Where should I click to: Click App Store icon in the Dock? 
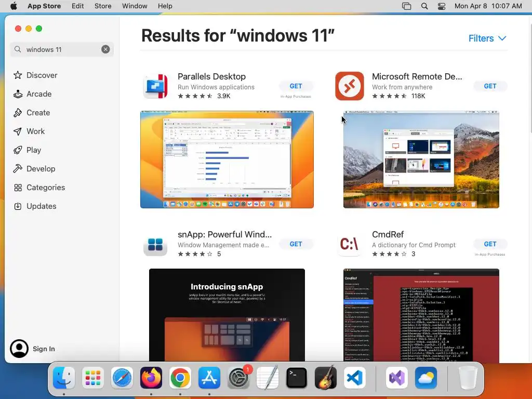[x=209, y=378]
